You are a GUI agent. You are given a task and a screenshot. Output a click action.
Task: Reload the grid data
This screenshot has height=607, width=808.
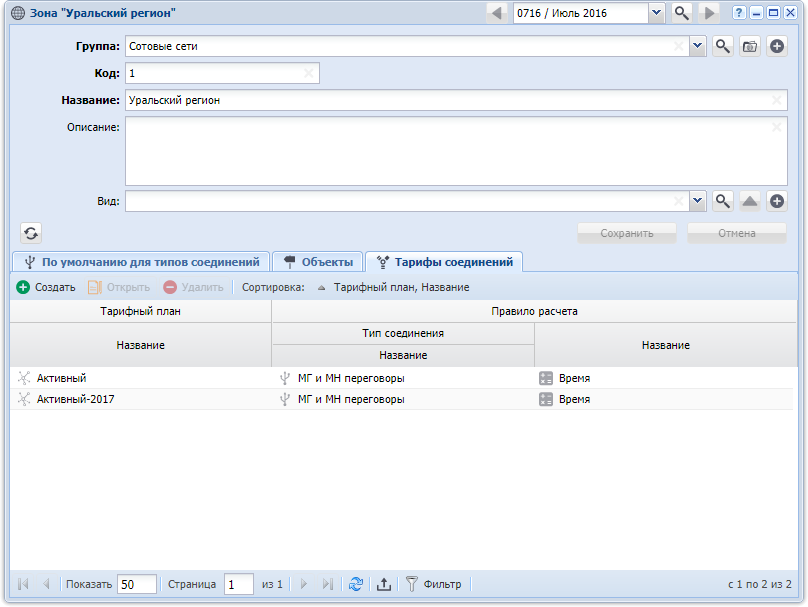point(356,584)
